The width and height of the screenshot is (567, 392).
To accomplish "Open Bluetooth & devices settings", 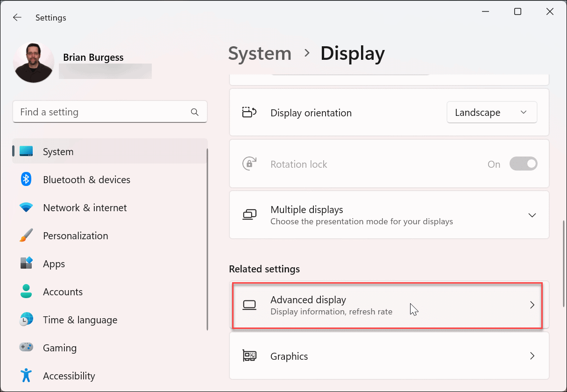I will click(x=26, y=179).
